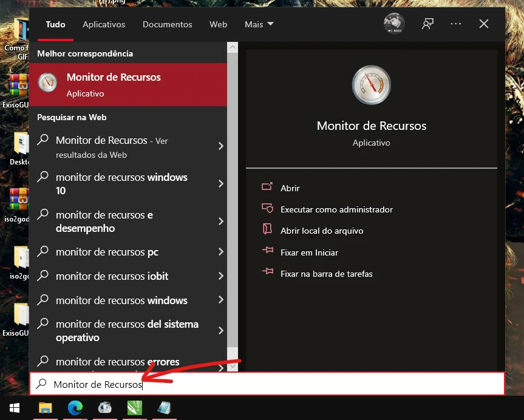Viewport: 524px width, 420px height.
Task: Click the large Monitor de Recursos gauge icon in preview pane
Action: pyautogui.click(x=371, y=85)
